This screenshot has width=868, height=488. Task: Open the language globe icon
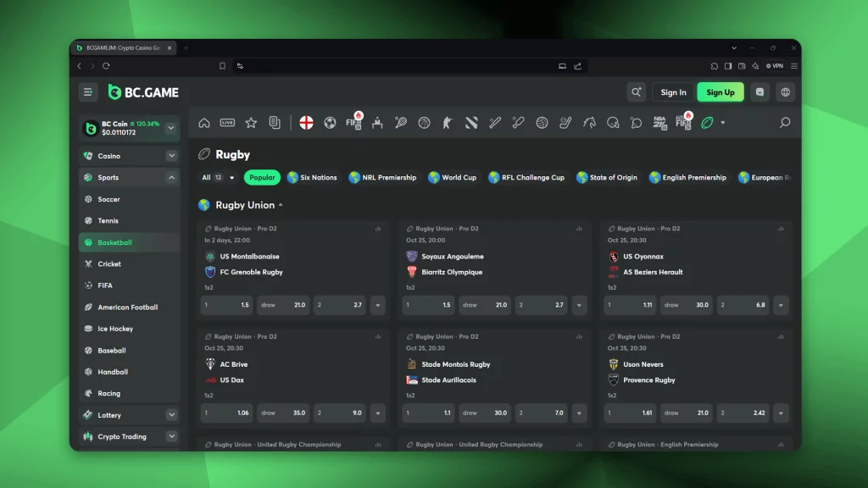point(786,92)
